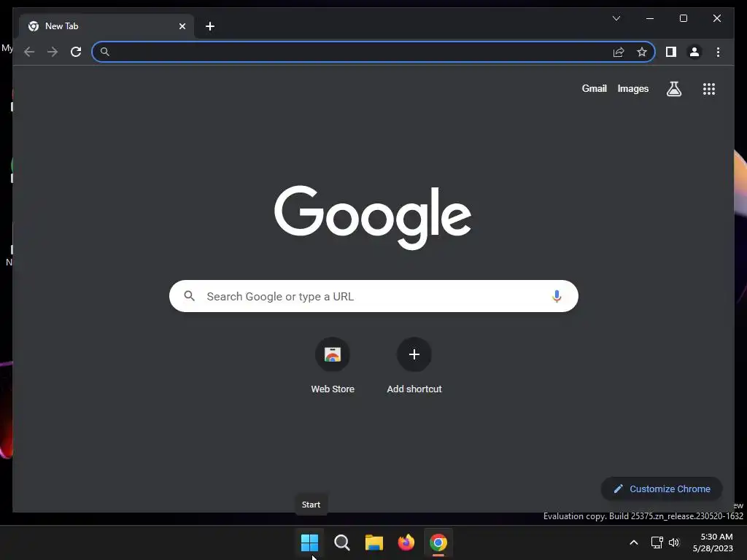Click the browser forward arrow

(53, 52)
